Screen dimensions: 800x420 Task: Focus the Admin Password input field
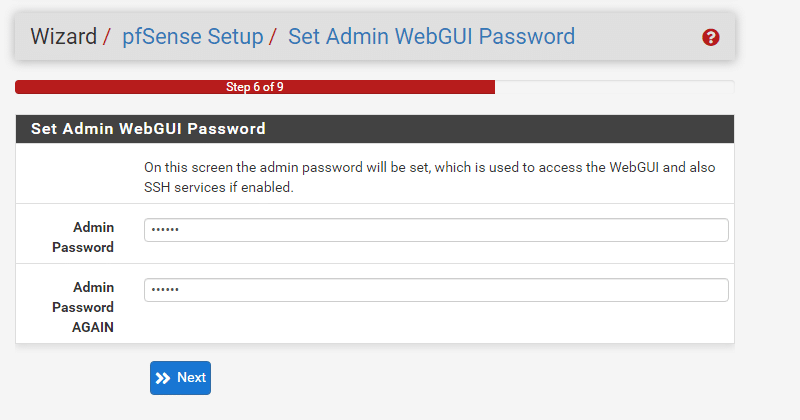point(436,230)
